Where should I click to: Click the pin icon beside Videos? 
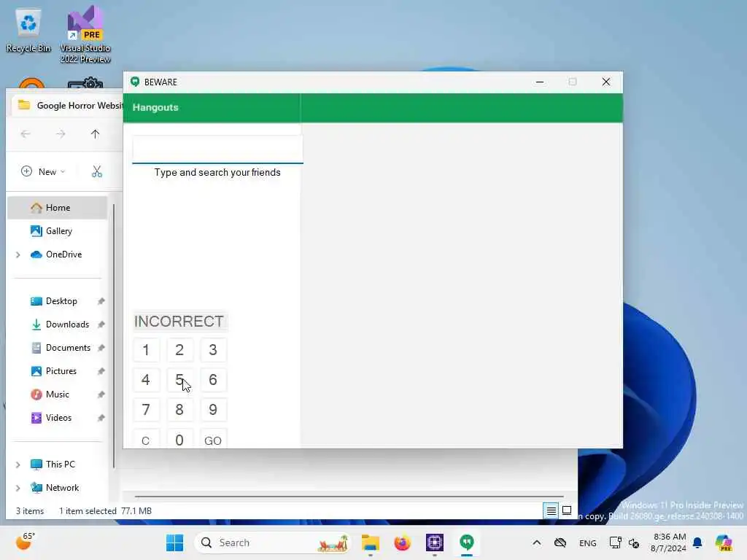(x=101, y=418)
